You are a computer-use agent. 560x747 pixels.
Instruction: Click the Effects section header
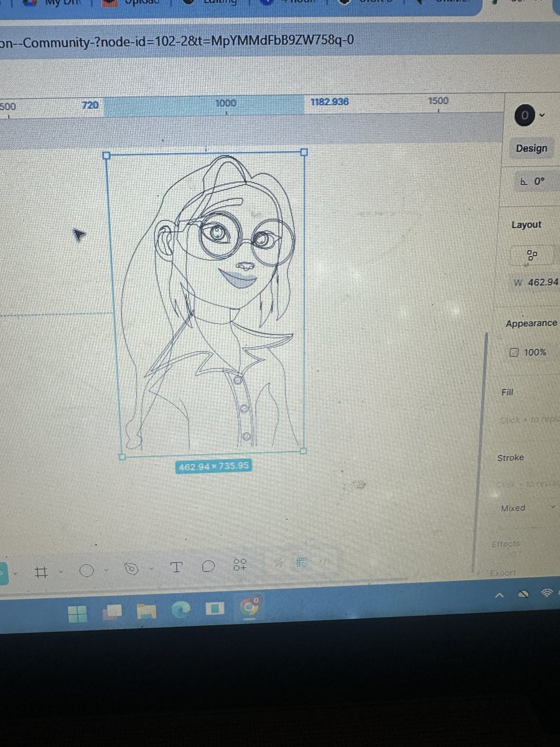(x=505, y=543)
